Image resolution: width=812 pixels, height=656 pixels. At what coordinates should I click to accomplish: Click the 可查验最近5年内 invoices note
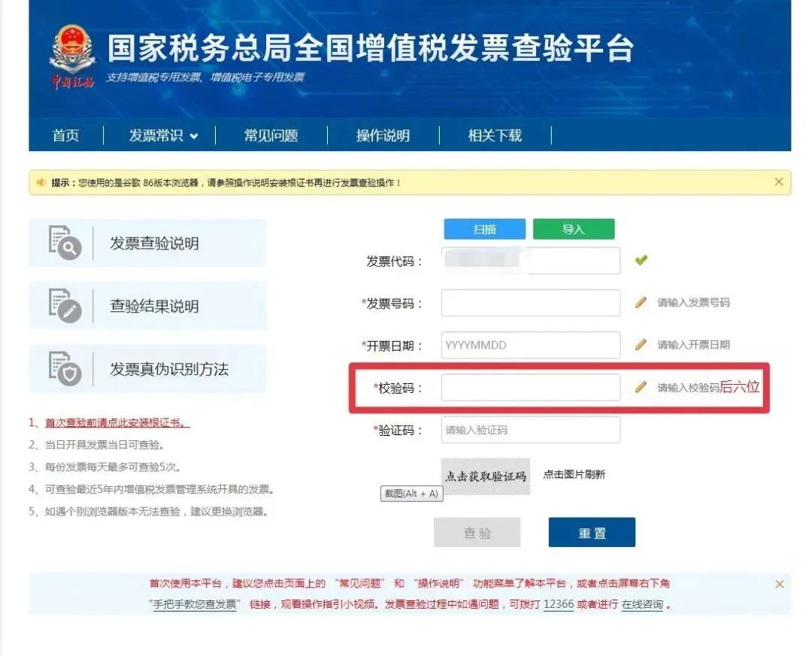(152, 489)
